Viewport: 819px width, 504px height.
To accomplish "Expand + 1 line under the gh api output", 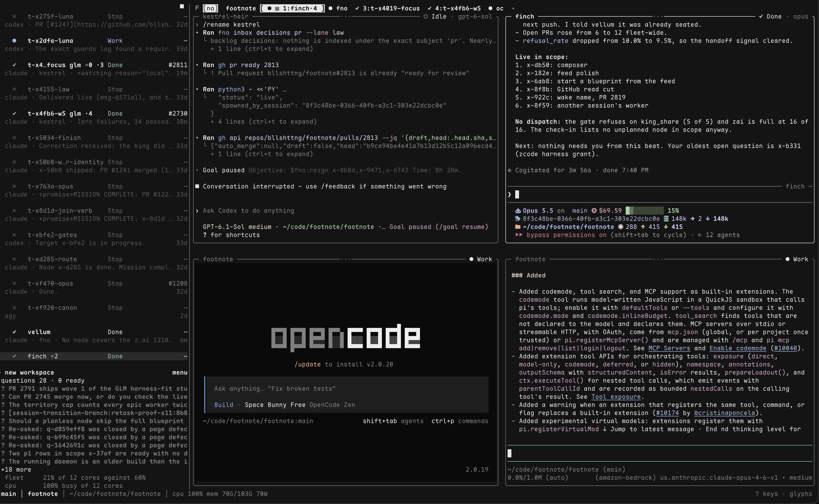I will pos(262,154).
